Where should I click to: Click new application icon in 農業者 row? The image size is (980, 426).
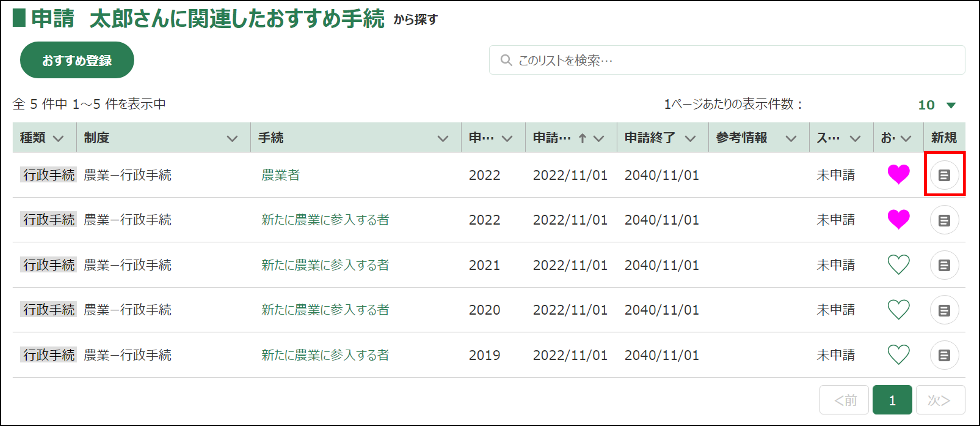[x=944, y=175]
